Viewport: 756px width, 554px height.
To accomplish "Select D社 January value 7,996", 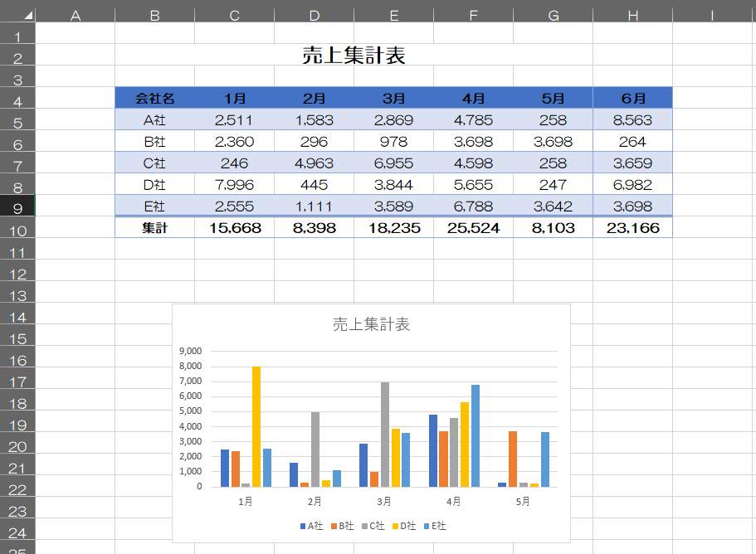I will click(x=234, y=184).
